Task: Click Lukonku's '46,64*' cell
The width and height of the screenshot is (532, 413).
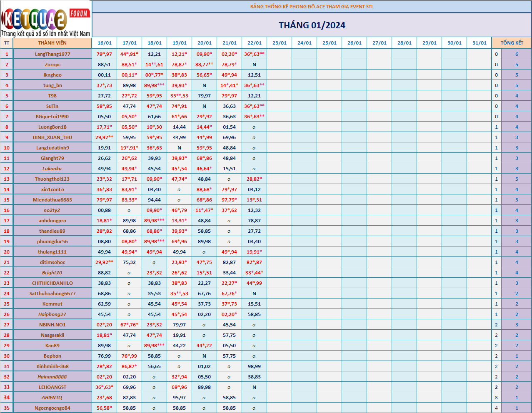Action: (205, 169)
